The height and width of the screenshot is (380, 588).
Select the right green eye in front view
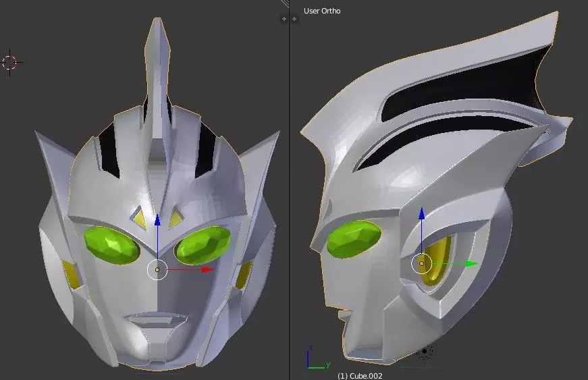(203, 245)
